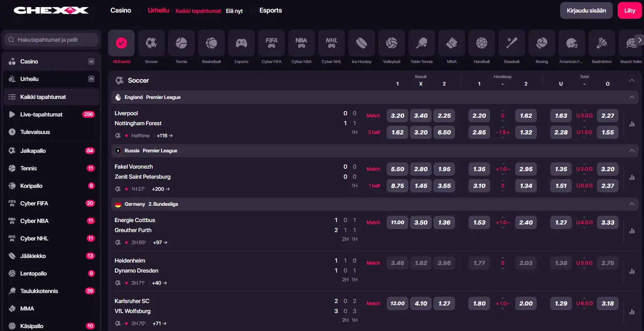Image resolution: width=644 pixels, height=331 pixels.
Task: Select Liverpool 2 half result 6.50 odds
Action: [x=444, y=132]
